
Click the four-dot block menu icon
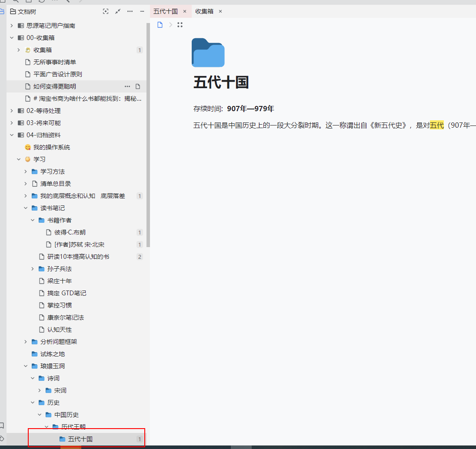click(180, 25)
